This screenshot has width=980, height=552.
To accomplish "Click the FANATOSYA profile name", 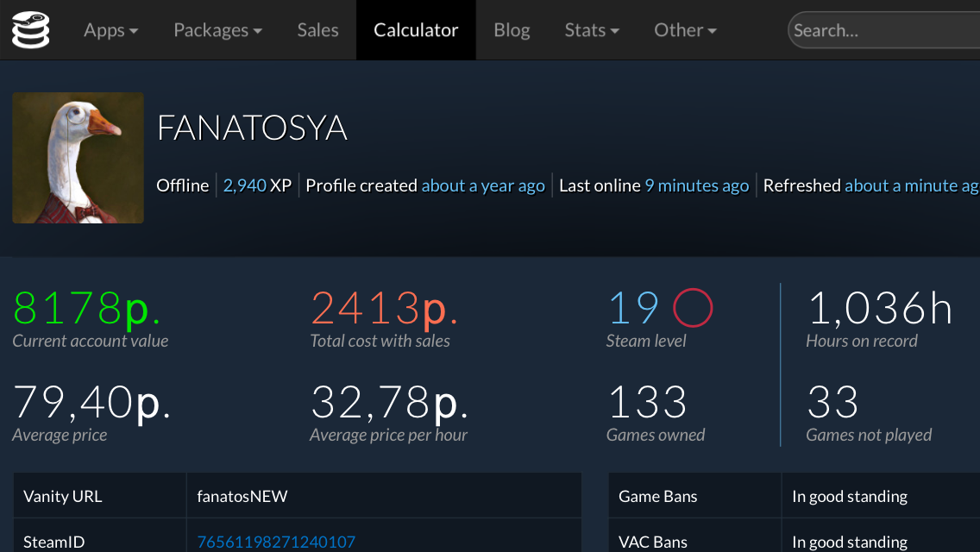I will tap(252, 129).
